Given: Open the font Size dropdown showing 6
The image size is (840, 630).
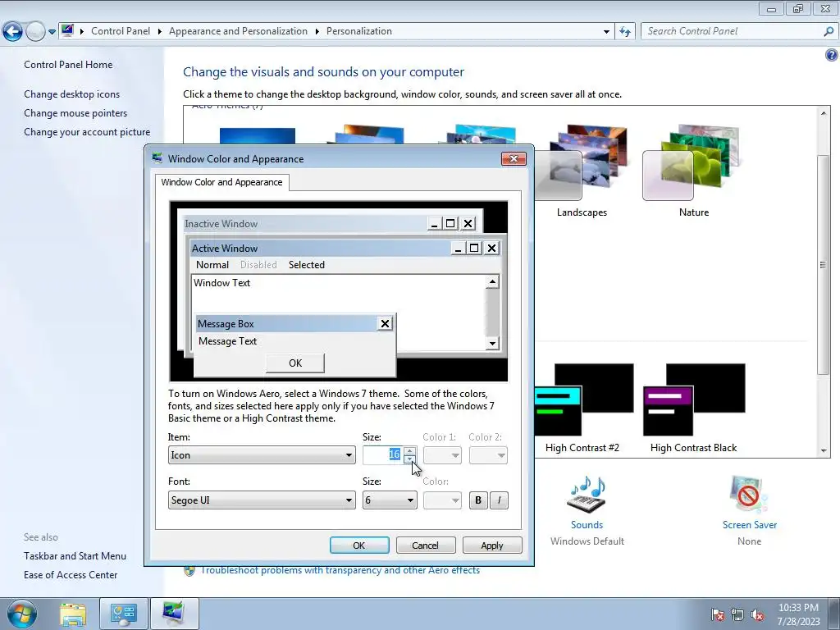Looking at the screenshot, I should [x=390, y=500].
